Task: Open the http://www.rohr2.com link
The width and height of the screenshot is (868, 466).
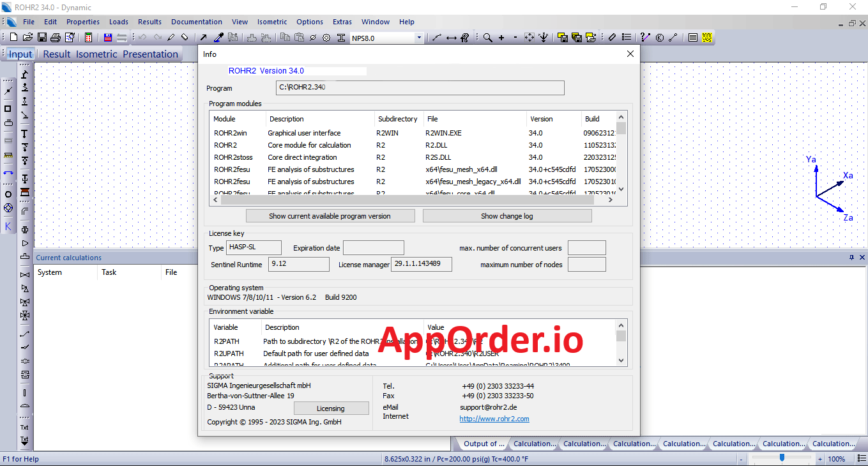Action: pos(494,419)
